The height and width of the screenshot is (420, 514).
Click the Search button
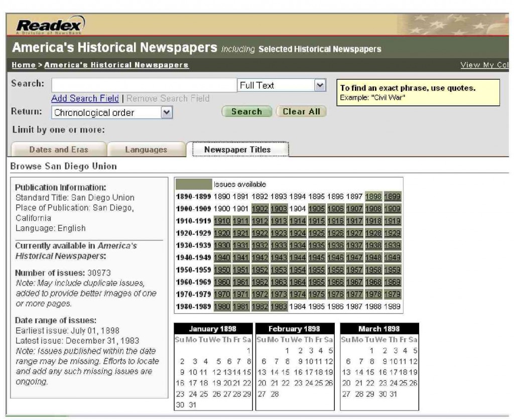[x=246, y=111]
